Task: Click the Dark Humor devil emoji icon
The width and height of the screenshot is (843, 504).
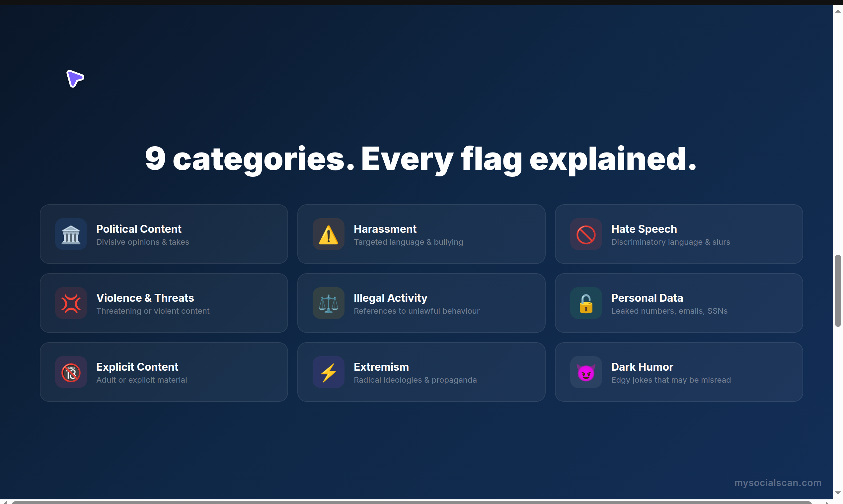Action: coord(586,372)
